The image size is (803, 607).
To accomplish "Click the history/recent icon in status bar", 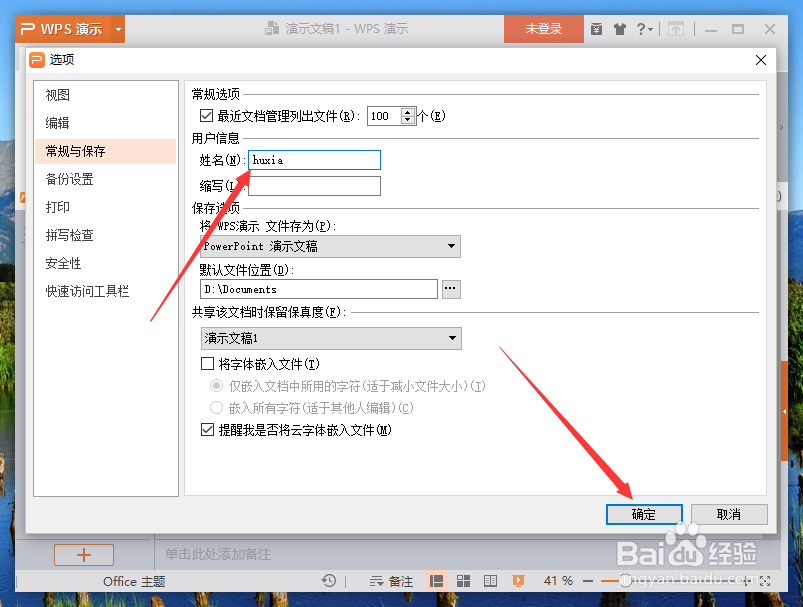I will coord(329,580).
